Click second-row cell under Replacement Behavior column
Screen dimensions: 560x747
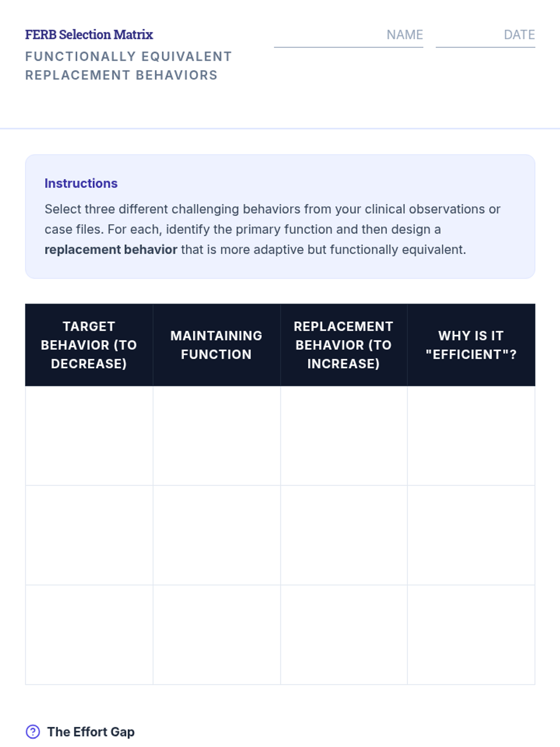coord(344,535)
